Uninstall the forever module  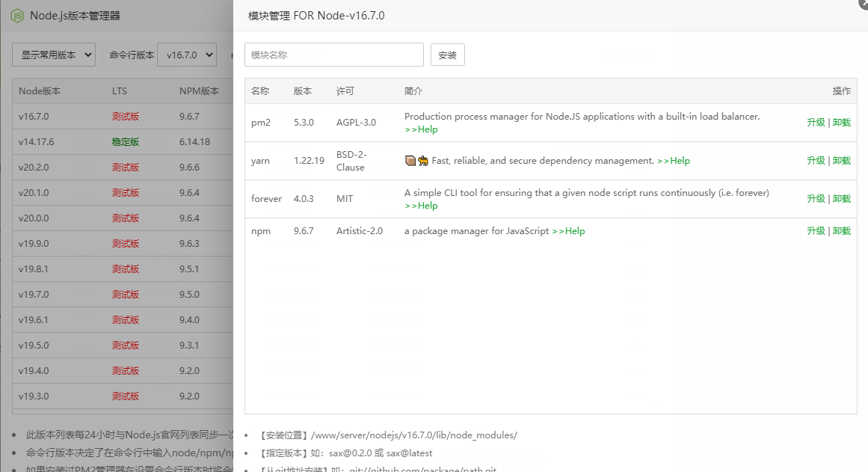842,199
